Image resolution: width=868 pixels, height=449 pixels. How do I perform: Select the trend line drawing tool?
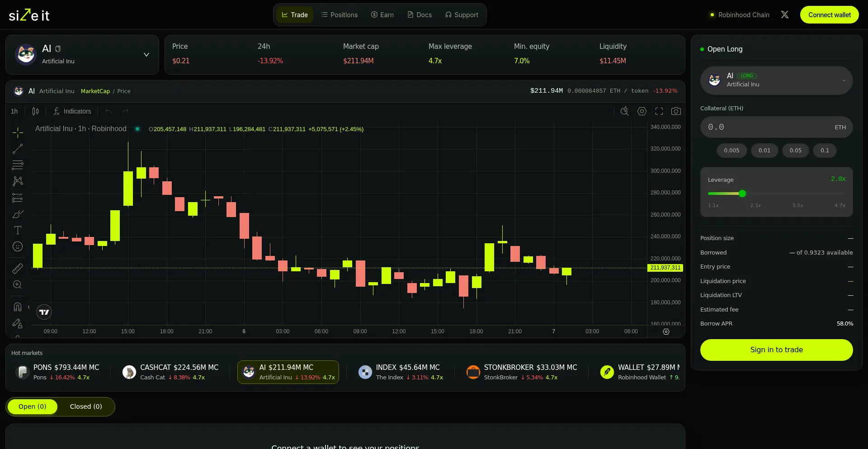pyautogui.click(x=18, y=149)
